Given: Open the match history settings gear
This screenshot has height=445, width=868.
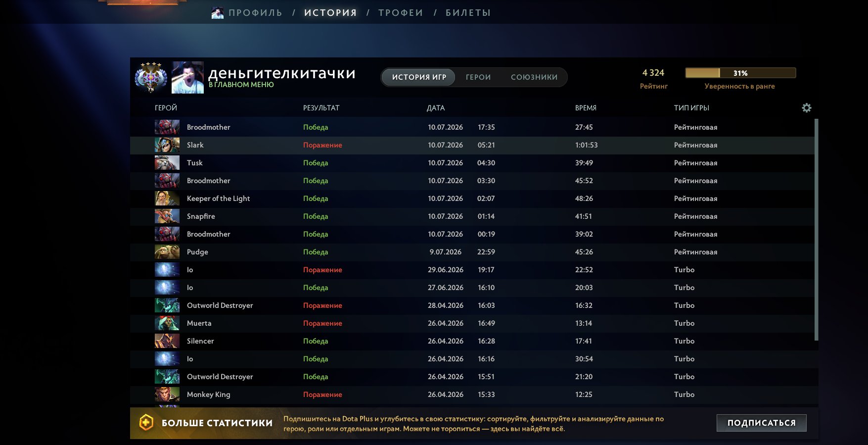Looking at the screenshot, I should click(x=806, y=108).
